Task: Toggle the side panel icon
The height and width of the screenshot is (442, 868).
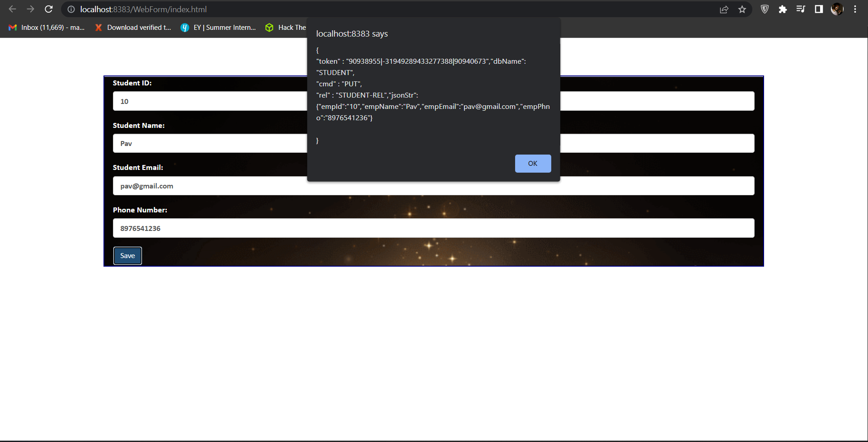Action: click(819, 9)
